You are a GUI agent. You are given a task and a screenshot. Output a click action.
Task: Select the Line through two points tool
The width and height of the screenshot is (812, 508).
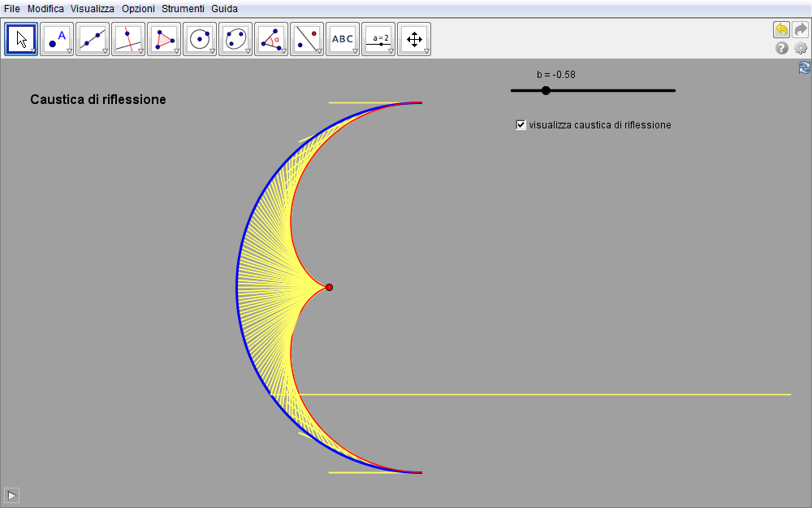93,39
